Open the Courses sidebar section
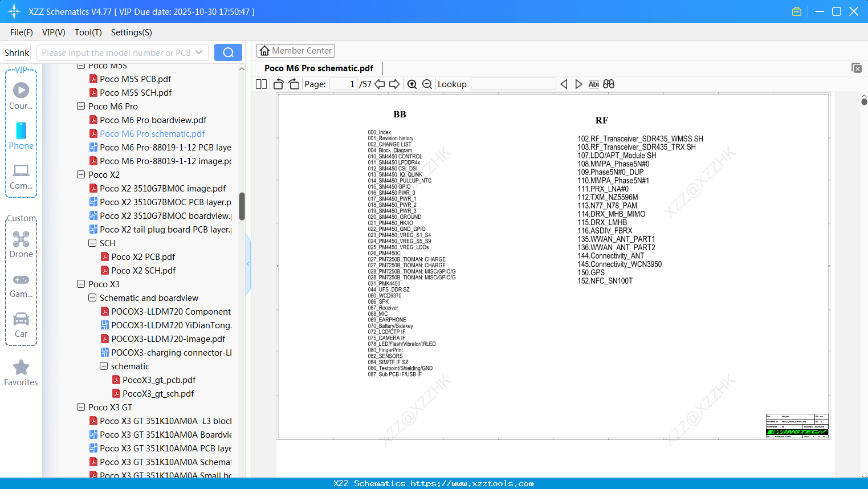Screen dimensions: 868x489 [x=21, y=96]
